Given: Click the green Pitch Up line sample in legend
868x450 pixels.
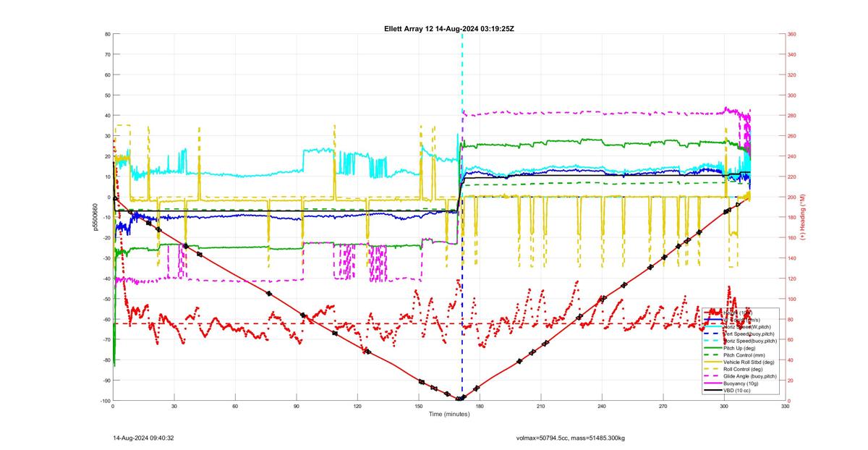Looking at the screenshot, I should point(713,348).
